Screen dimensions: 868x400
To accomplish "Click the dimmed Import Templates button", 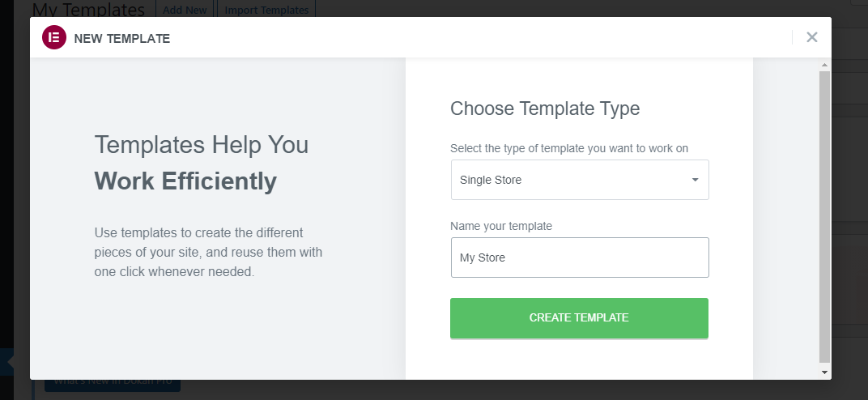I will point(266,10).
